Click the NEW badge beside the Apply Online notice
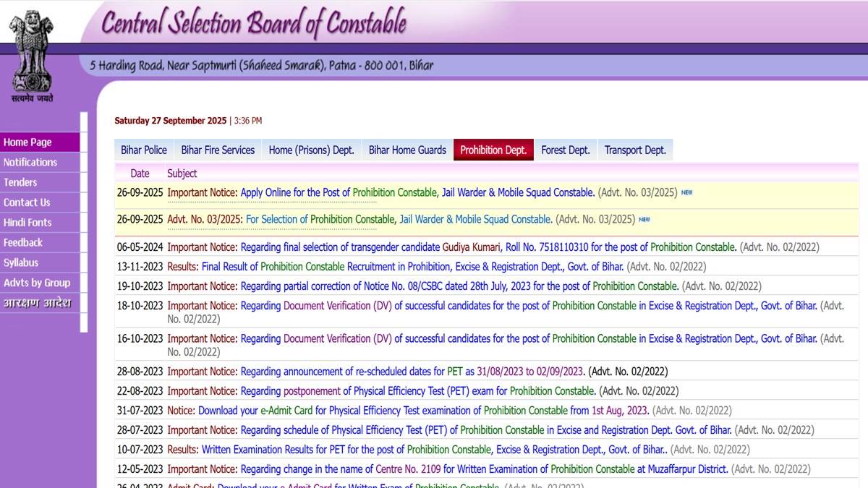 tap(686, 193)
